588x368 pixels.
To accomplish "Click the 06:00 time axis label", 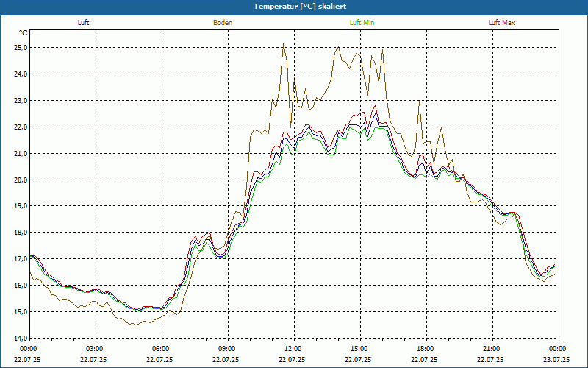I will (160, 349).
